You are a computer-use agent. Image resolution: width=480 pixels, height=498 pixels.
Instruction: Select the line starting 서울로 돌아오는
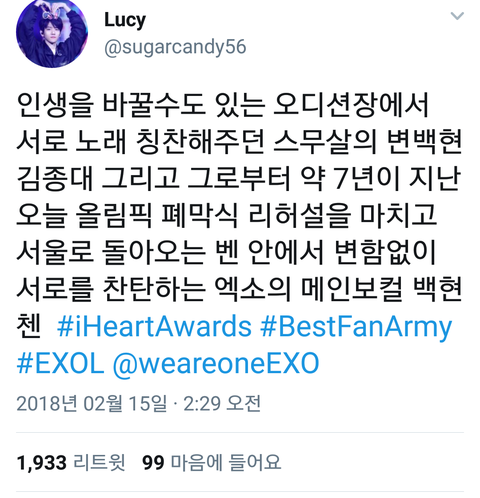pyautogui.click(x=227, y=252)
